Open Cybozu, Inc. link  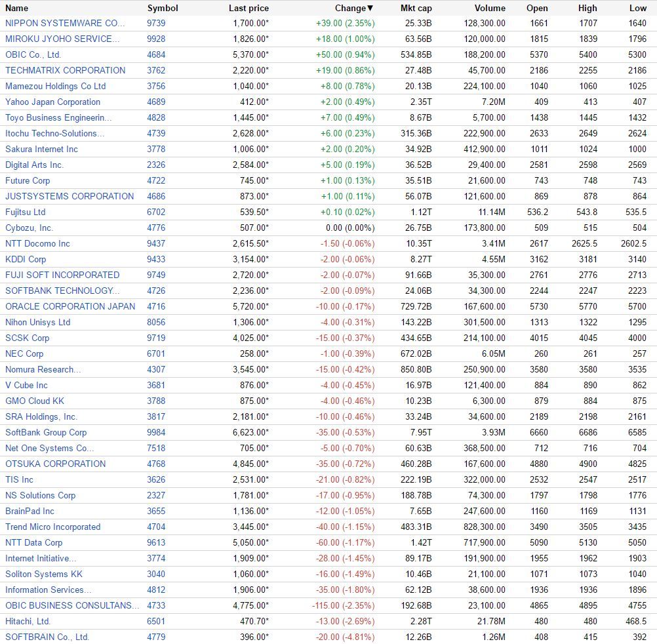(x=30, y=228)
